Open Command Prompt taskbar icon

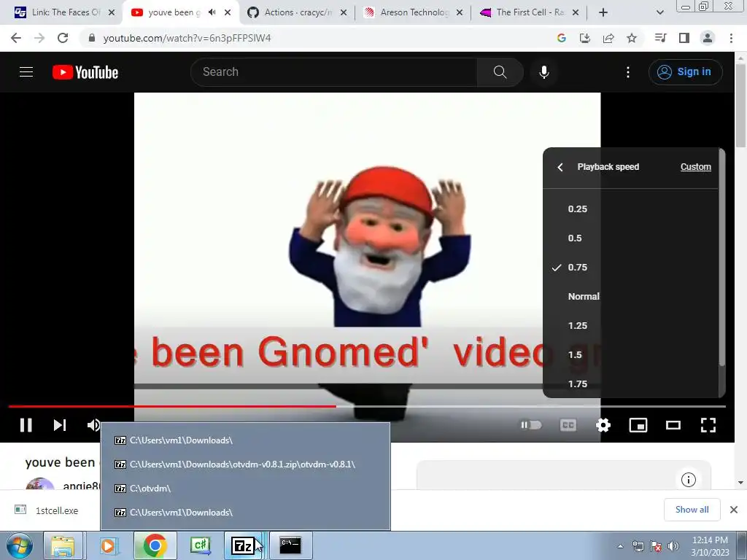[290, 545]
